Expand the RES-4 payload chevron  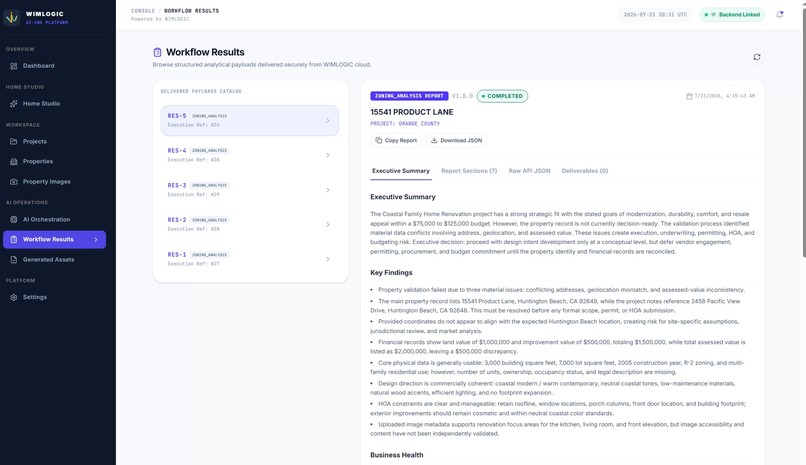pyautogui.click(x=328, y=155)
